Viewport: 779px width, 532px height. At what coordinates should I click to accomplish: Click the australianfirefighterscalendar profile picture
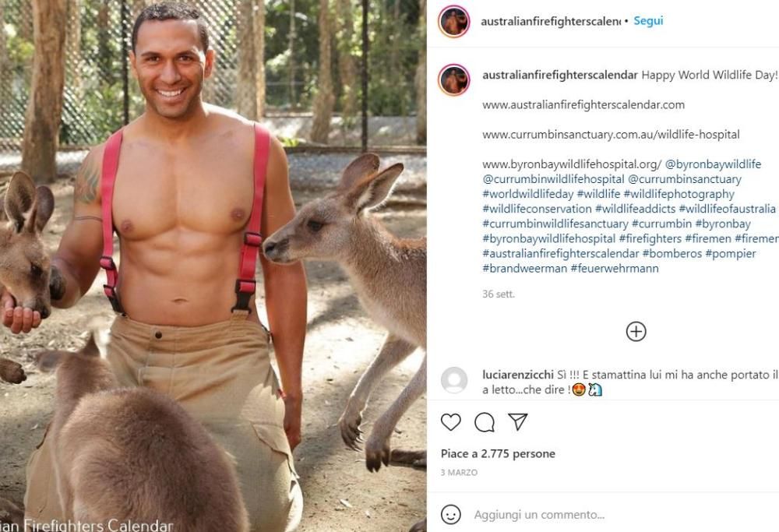pyautogui.click(x=454, y=20)
